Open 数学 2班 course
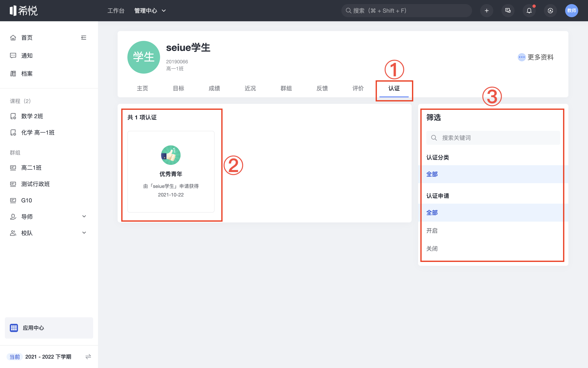 coord(32,116)
